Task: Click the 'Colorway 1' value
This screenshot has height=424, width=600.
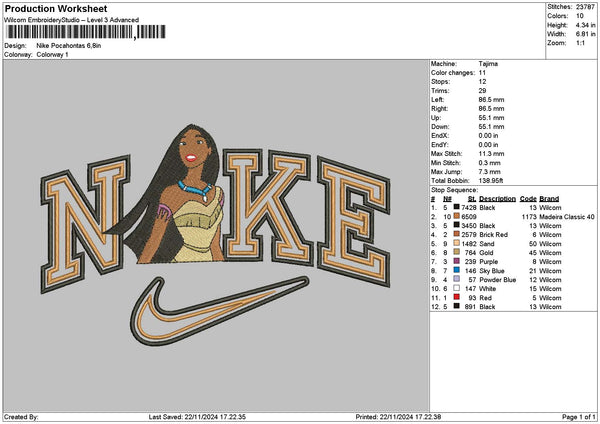Action: (x=52, y=55)
